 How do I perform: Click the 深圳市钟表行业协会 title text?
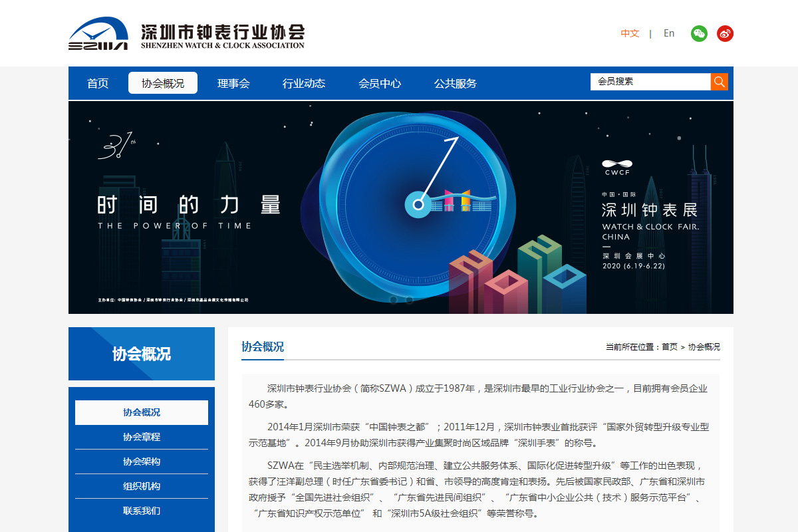(223, 32)
